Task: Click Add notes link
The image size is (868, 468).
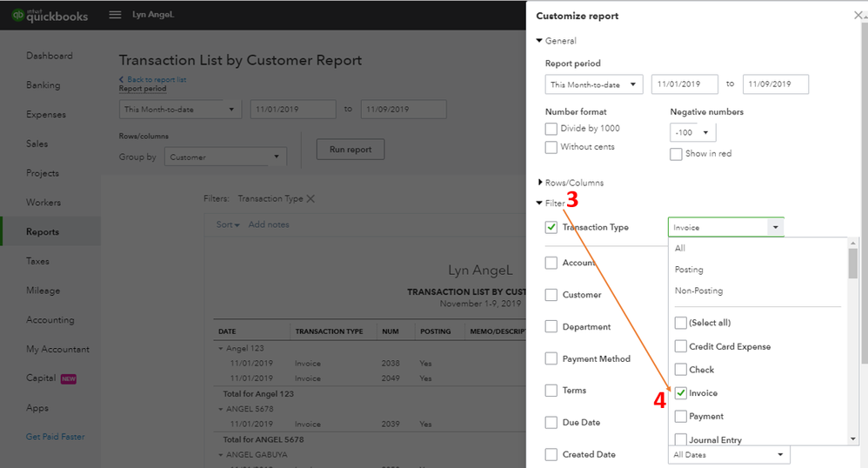Action: (x=269, y=224)
